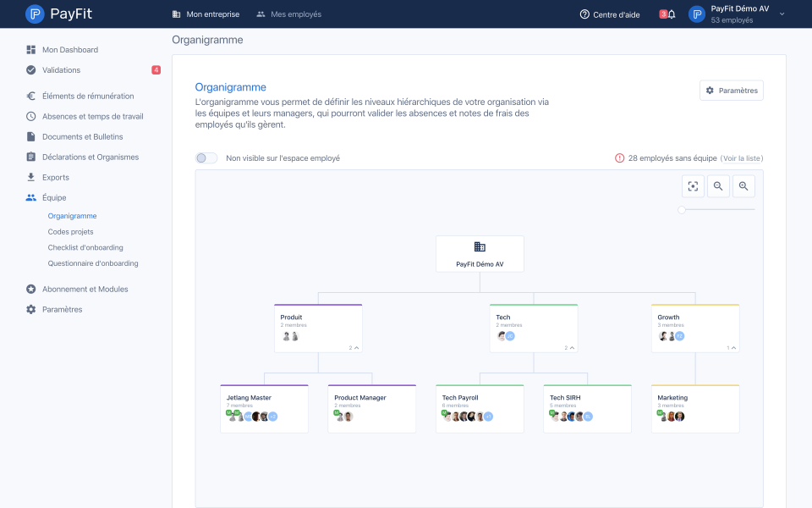
Task: Click the help question mark icon
Action: click(584, 14)
